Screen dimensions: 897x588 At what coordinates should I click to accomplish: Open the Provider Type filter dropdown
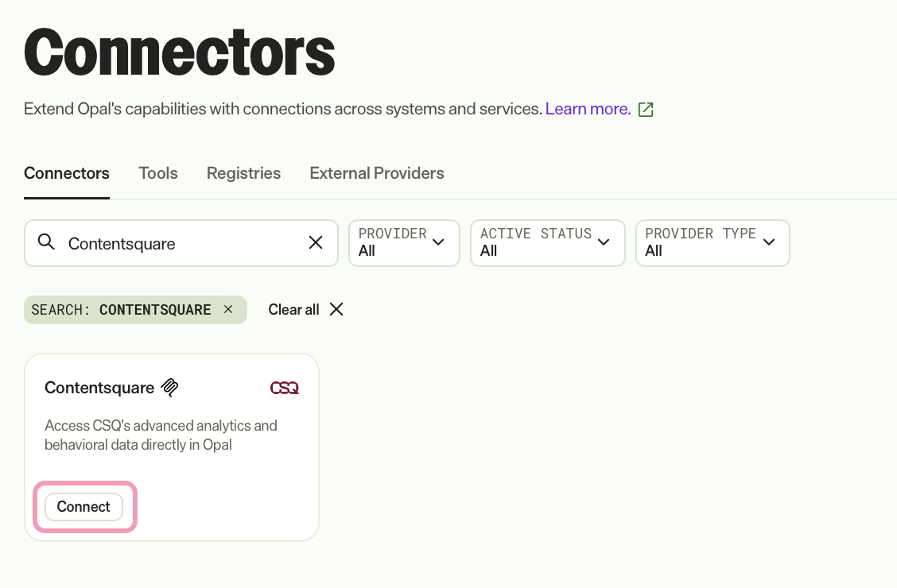pos(713,243)
